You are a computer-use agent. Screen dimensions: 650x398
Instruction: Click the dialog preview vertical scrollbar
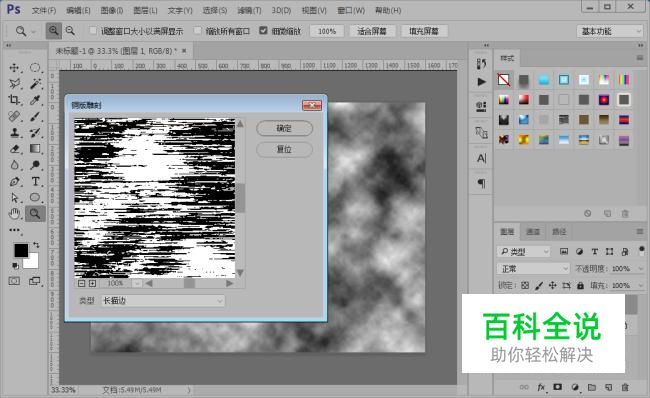coord(240,199)
